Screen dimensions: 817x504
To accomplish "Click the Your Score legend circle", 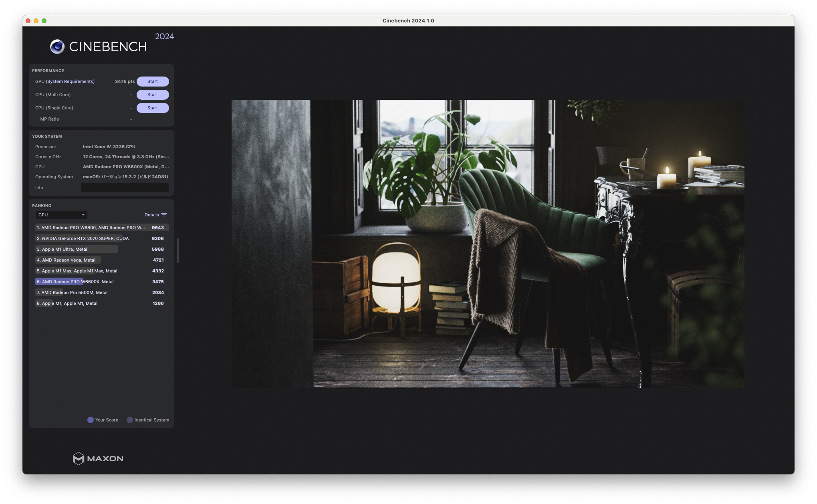I will tap(91, 420).
